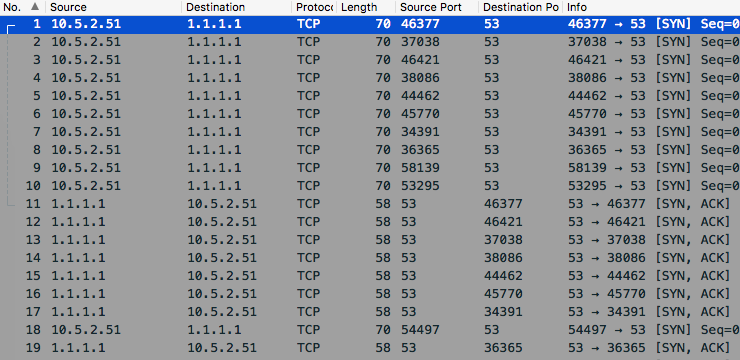Select packet 11 SYN, ACK to 46377

click(x=370, y=204)
